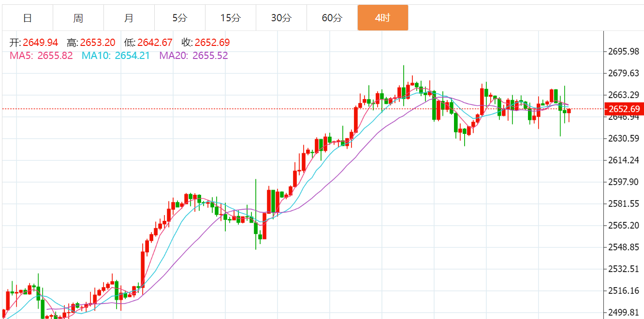The height and width of the screenshot is (319, 644).
Task: Click the purple MA20 indicator label
Action: pos(193,56)
